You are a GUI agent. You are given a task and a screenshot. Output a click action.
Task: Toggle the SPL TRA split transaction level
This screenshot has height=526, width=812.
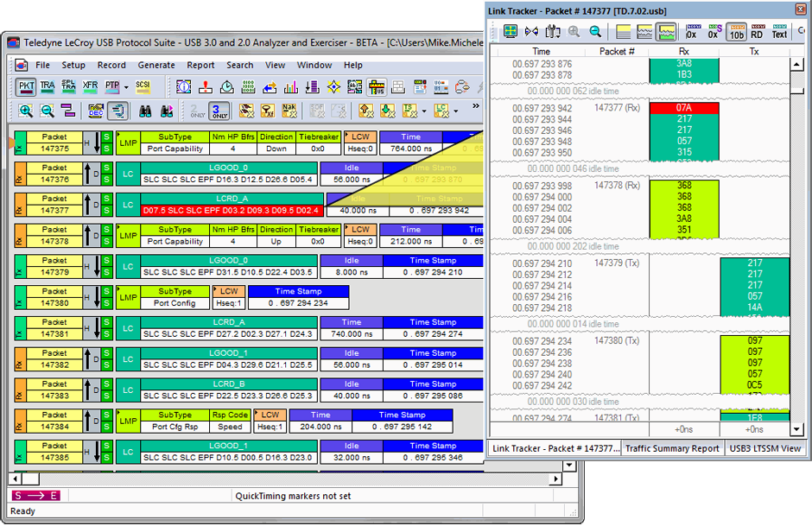(69, 87)
